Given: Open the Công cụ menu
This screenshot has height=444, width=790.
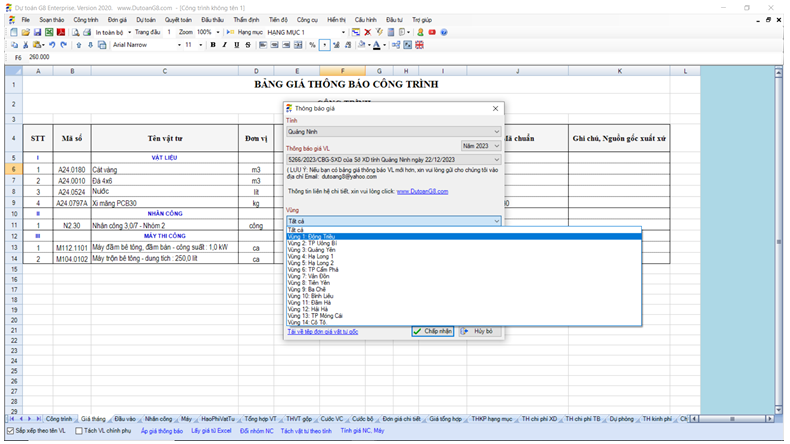Looking at the screenshot, I should [307, 20].
